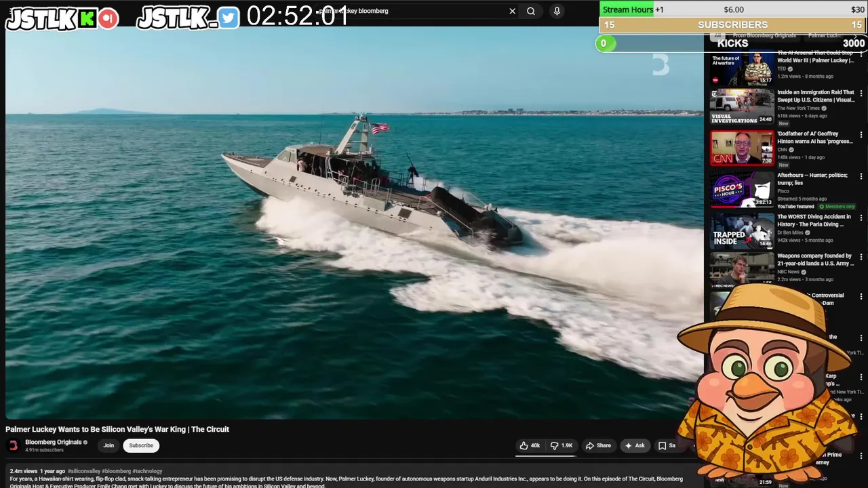Screen dimensions: 868x488
Task: Open TED AI Arsenal video thumbnail
Action: coord(742,67)
